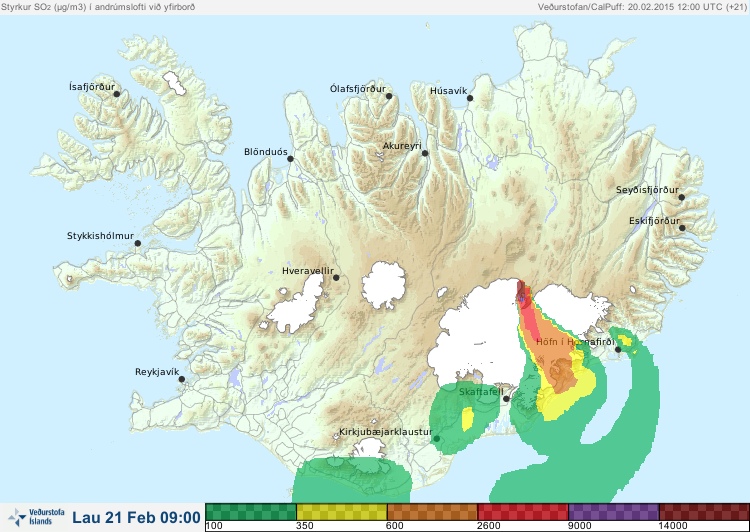This screenshot has width=750, height=532.
Task: Click the Blönduós marker dot
Action: click(290, 159)
